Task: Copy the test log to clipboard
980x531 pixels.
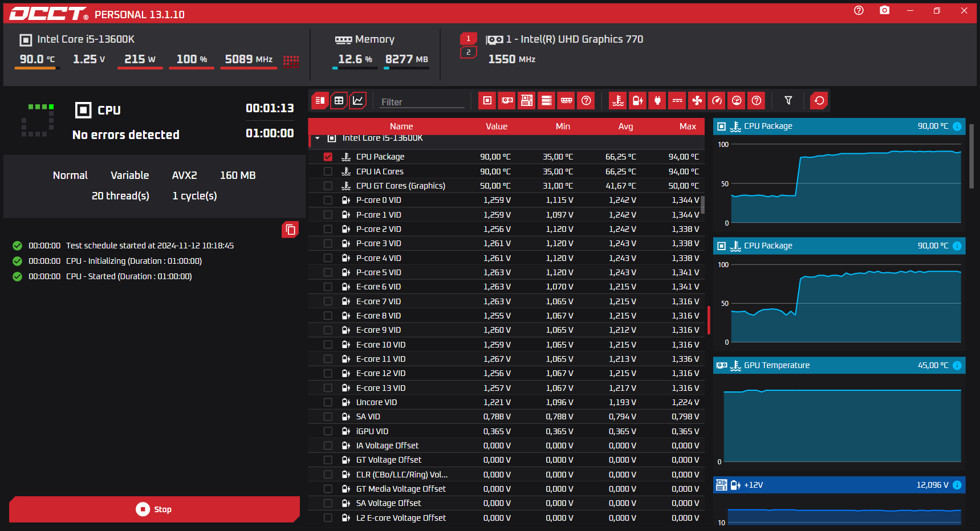Action: (x=290, y=230)
